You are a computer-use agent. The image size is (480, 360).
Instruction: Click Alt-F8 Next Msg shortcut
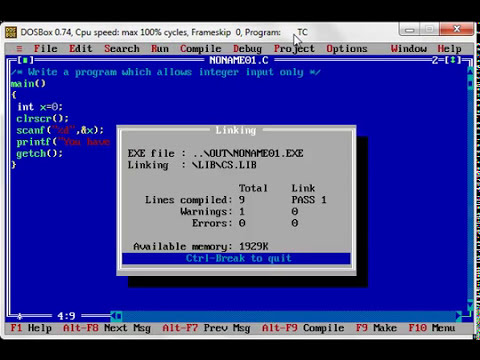107,328
